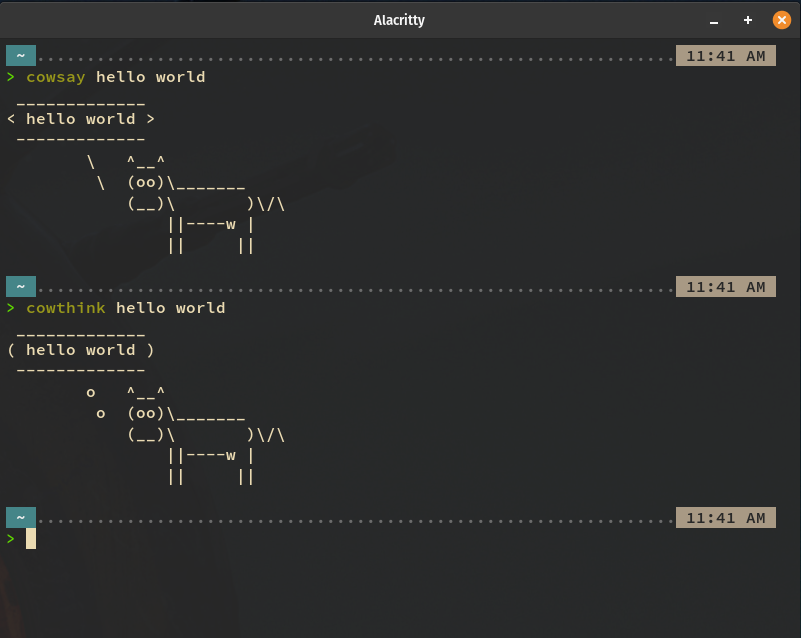Click the "~" directory badge on the first prompt
Screen dimensions: 801x638
[20, 56]
